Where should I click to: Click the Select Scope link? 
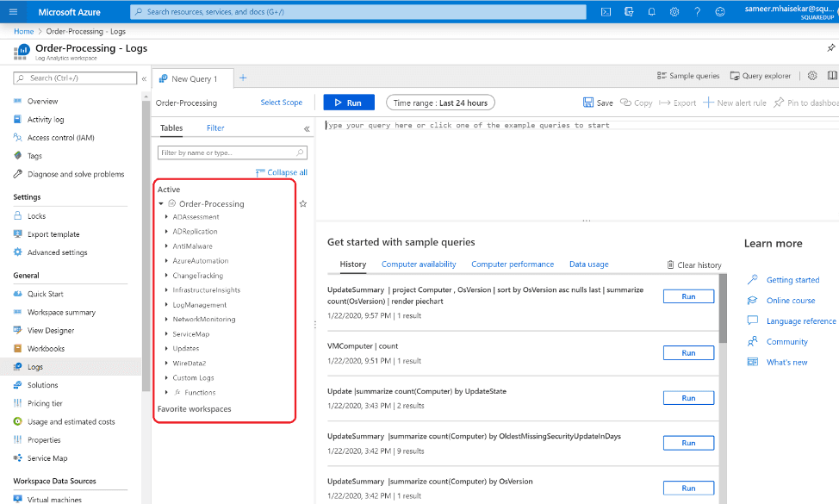tap(281, 103)
